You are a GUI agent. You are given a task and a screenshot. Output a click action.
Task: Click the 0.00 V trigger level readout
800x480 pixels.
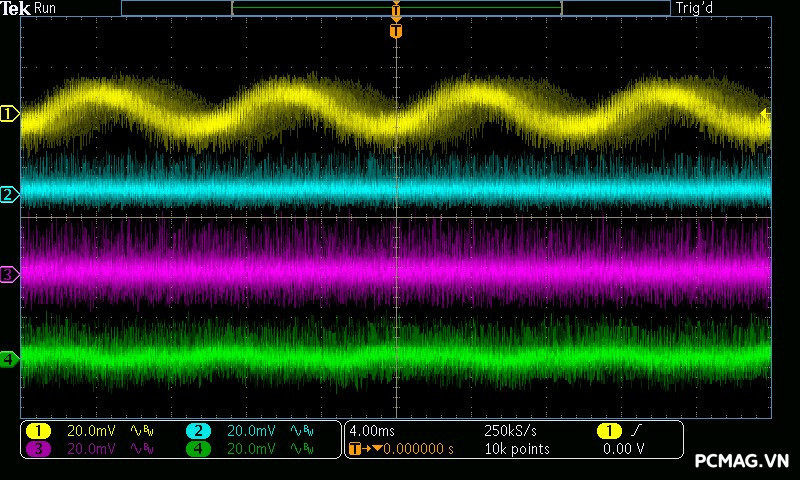click(623, 449)
